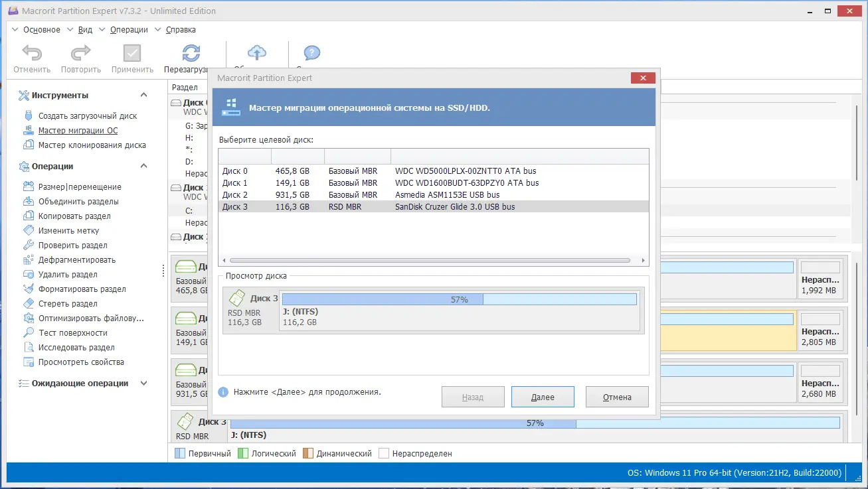Select the Диск 1 WDC WD1600BUDT row
The height and width of the screenshot is (489, 868).
tap(434, 182)
